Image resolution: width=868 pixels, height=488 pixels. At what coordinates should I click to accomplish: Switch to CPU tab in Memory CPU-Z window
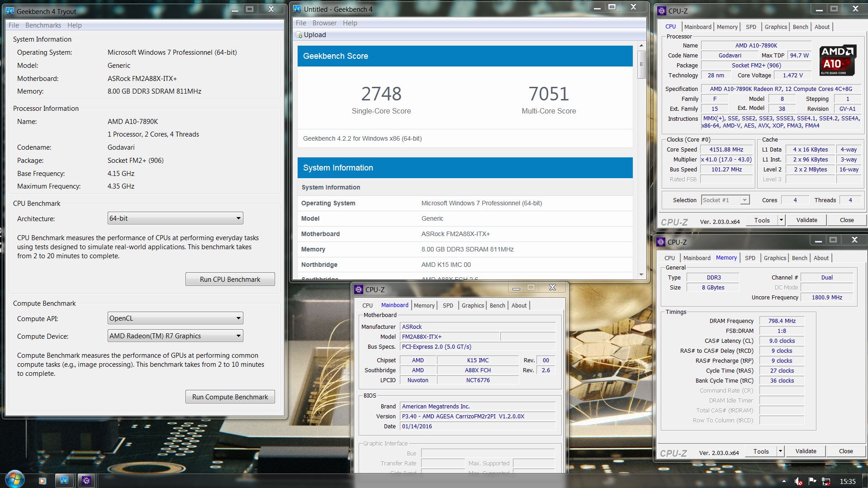669,258
